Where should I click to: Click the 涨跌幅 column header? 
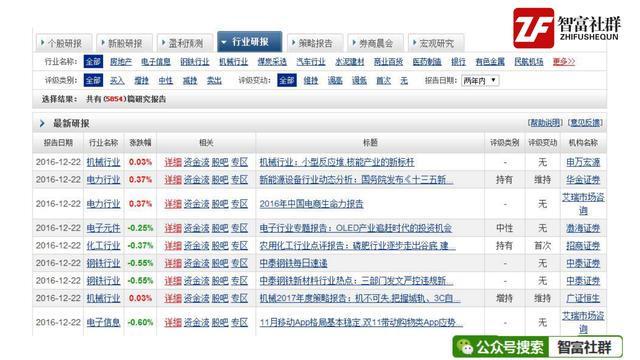[x=140, y=143]
